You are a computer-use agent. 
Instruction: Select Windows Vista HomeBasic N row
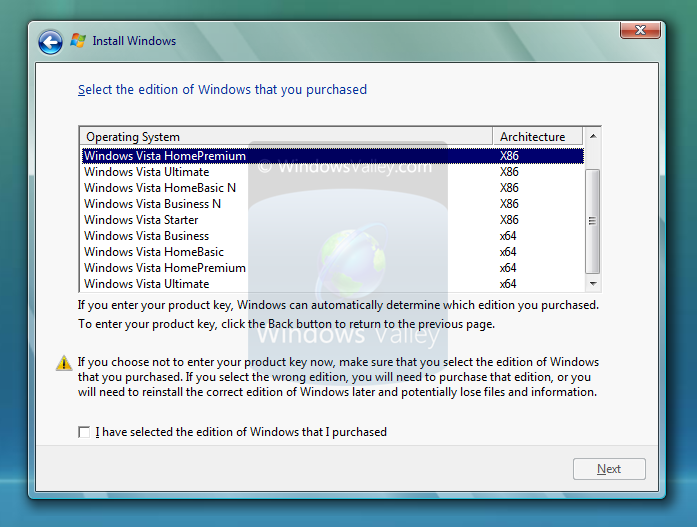pyautogui.click(x=332, y=188)
